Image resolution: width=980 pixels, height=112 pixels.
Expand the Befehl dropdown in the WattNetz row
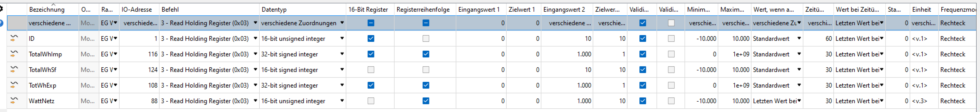pyautogui.click(x=255, y=101)
